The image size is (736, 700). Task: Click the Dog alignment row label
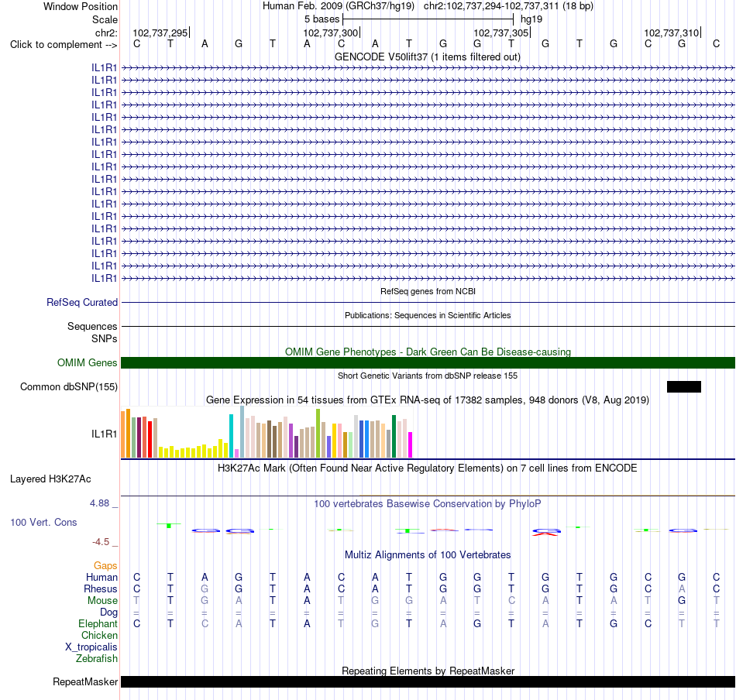108,612
